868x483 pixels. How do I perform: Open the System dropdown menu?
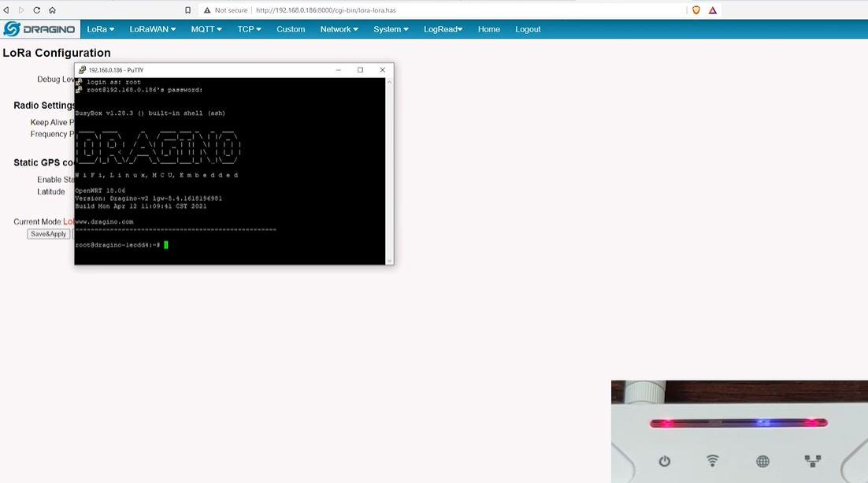pos(391,29)
